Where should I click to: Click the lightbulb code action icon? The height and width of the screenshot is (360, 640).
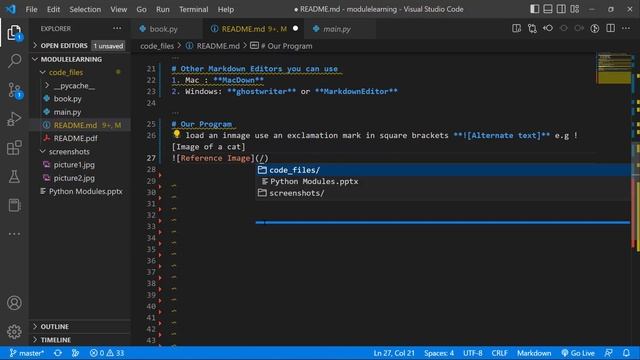pos(177,134)
